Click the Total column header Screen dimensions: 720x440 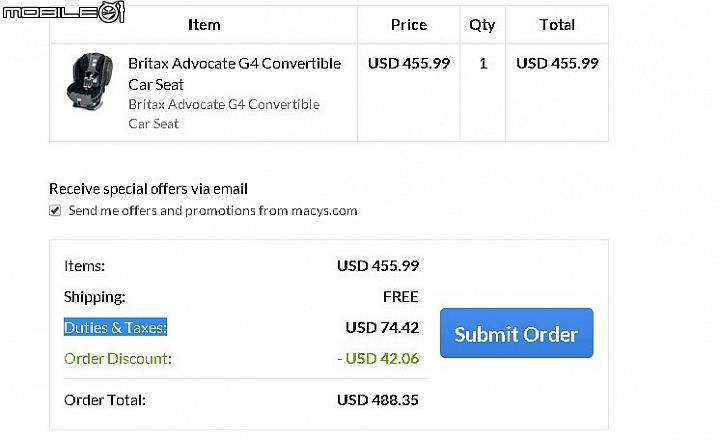[x=557, y=25]
